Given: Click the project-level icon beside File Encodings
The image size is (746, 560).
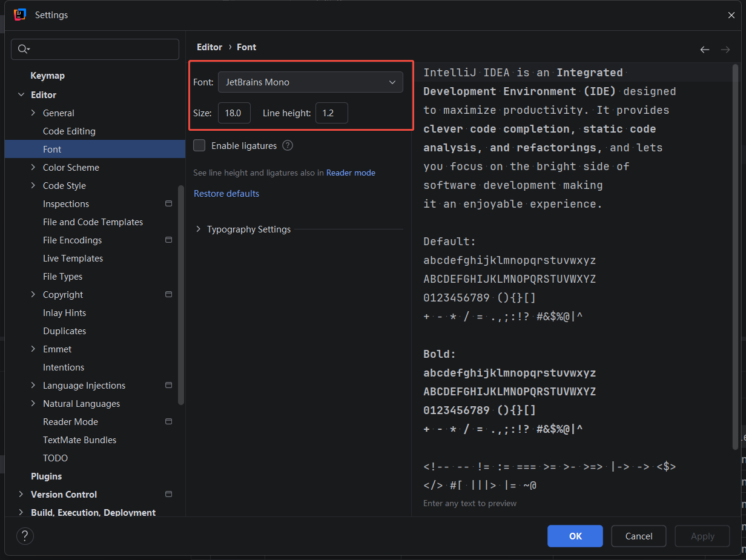Looking at the screenshot, I should click(169, 240).
